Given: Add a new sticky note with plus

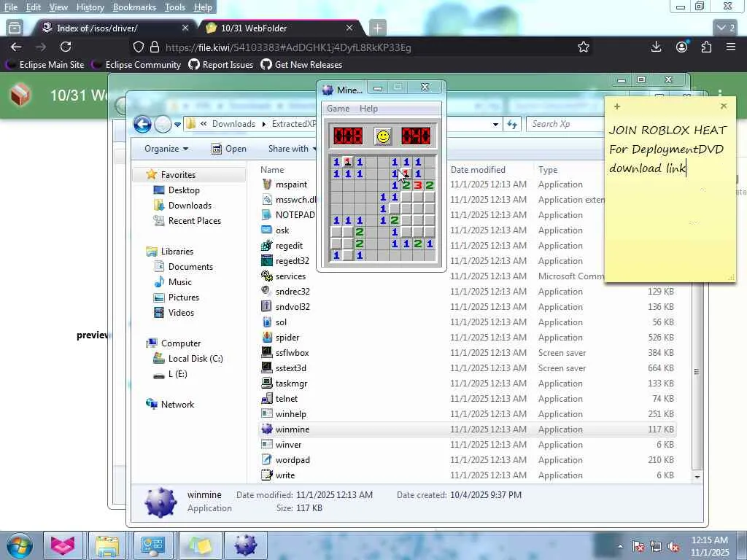Looking at the screenshot, I should (x=617, y=106).
